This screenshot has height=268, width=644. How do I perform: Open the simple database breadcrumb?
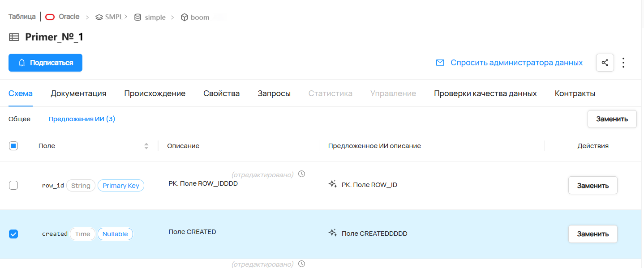(x=150, y=17)
